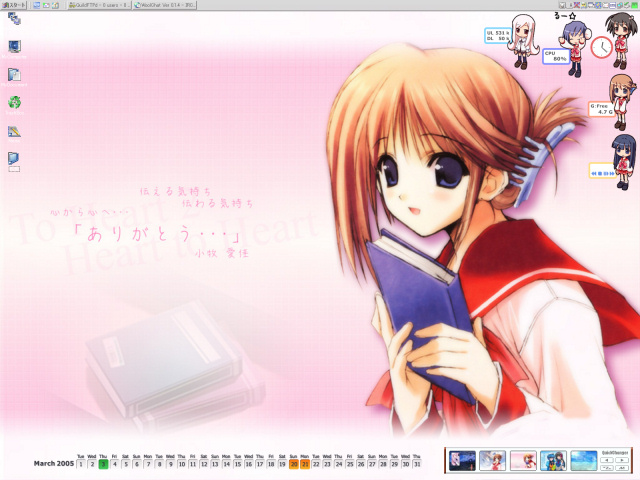Click the yellow-framed media player control widget
This screenshot has width=640, height=480.
pyautogui.click(x=602, y=171)
